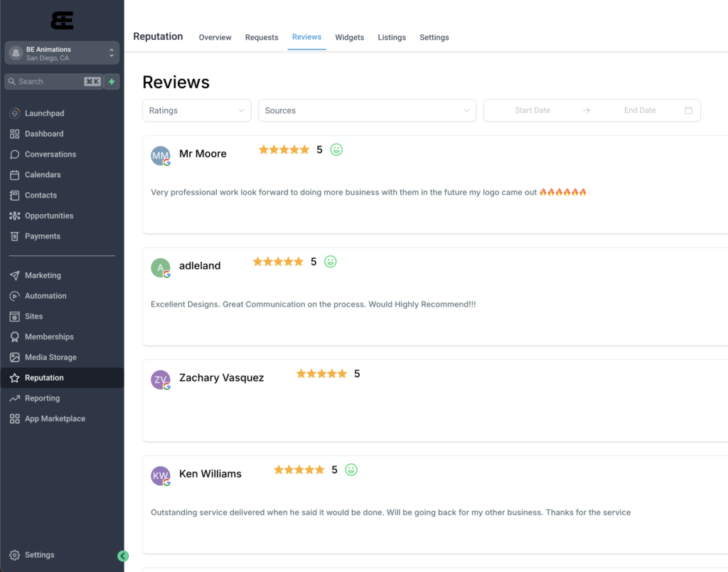728x572 pixels.
Task: Switch to the Widgets tab
Action: (349, 37)
